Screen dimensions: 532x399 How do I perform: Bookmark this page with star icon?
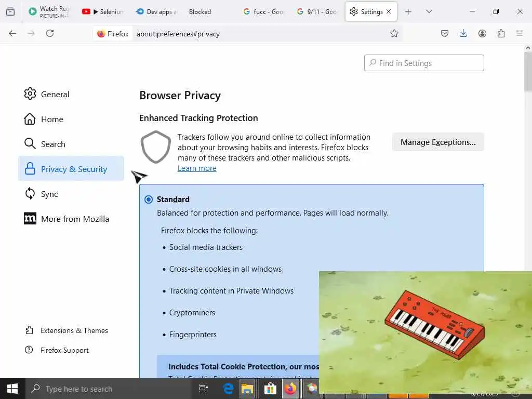tap(394, 33)
